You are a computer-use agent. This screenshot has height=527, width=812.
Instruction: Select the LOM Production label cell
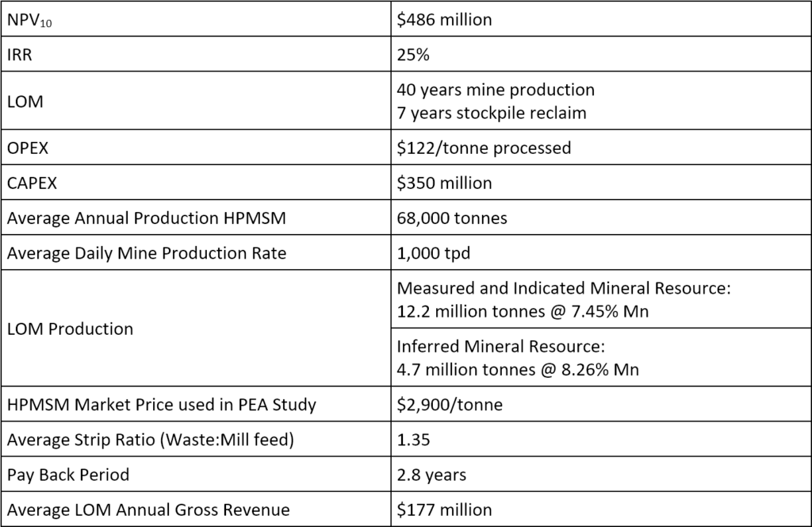pos(196,328)
